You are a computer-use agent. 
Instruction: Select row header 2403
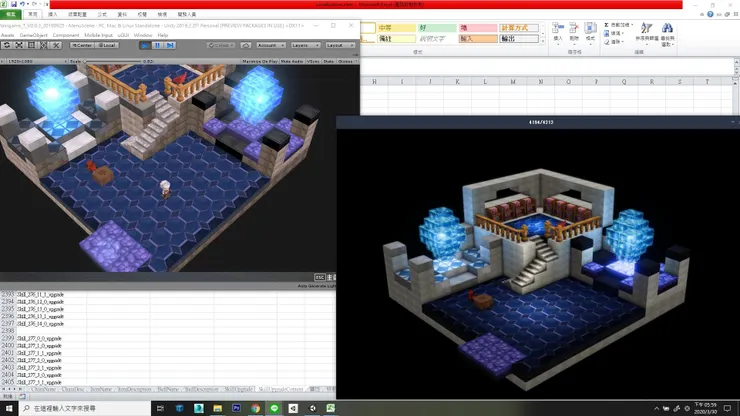click(8, 367)
